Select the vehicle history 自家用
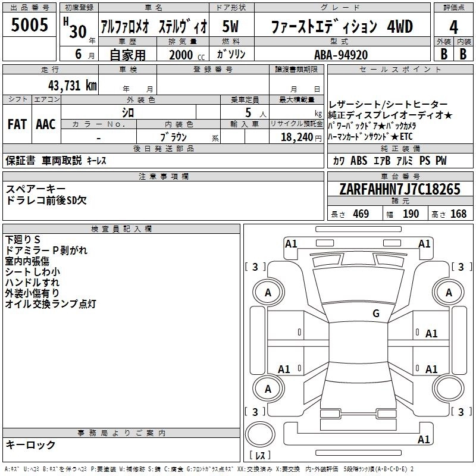 (x=127, y=55)
